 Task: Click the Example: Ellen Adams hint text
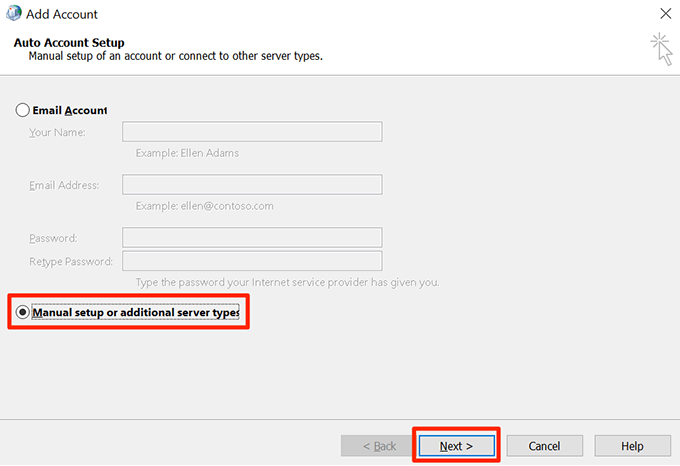(187, 153)
